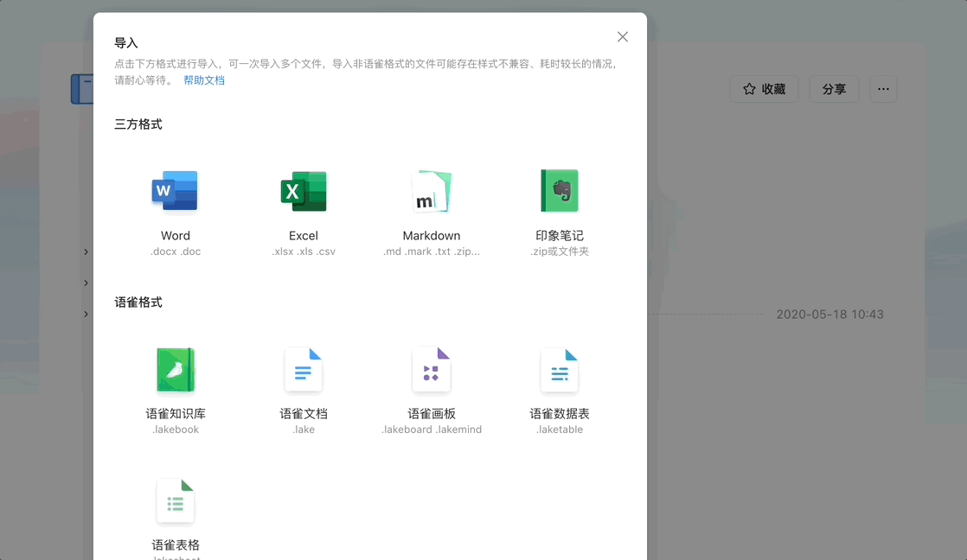The width and height of the screenshot is (967, 560).
Task: Click the .lakeboard .lakemind caption
Action: point(432,430)
